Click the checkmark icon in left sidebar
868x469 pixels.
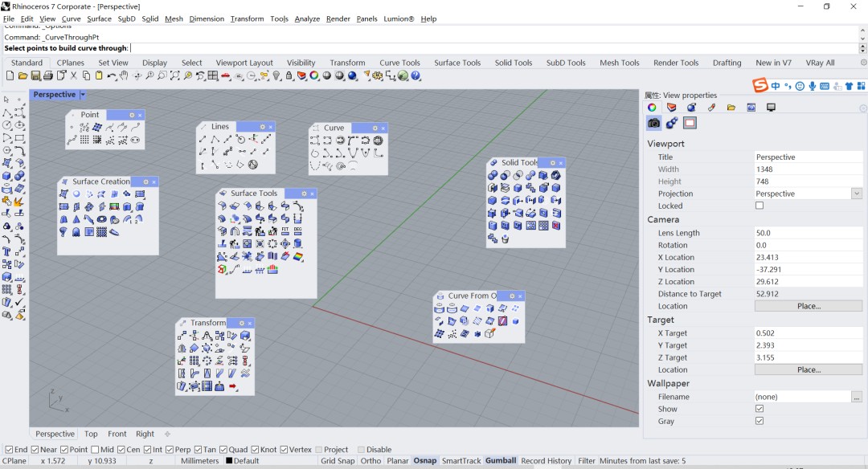pyautogui.click(x=19, y=302)
